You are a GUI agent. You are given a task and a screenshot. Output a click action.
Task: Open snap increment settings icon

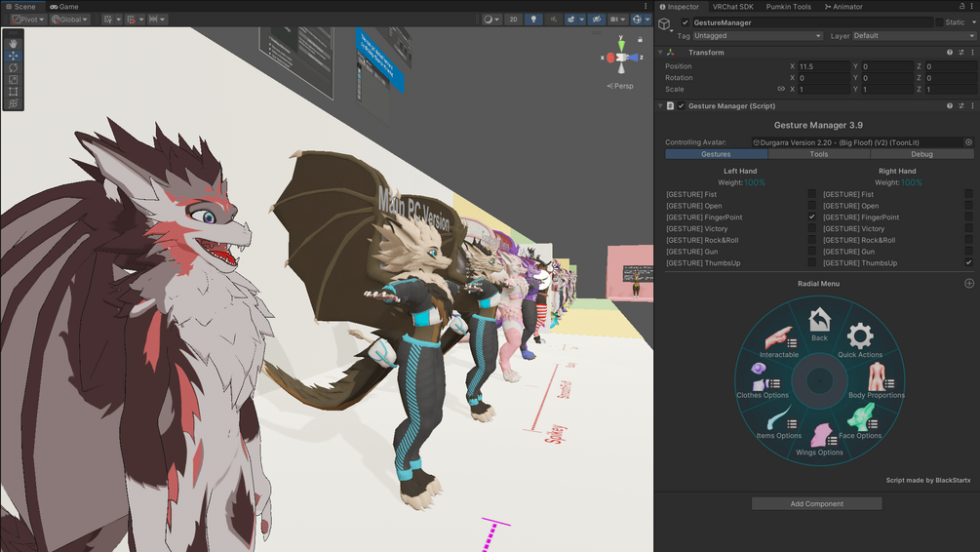(156, 20)
